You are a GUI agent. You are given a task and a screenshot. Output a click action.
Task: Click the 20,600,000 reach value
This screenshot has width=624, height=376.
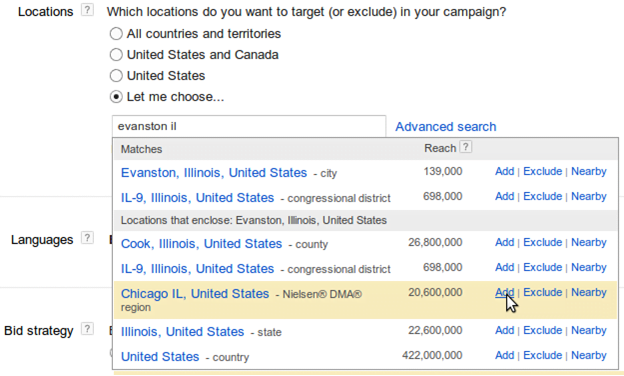(435, 292)
